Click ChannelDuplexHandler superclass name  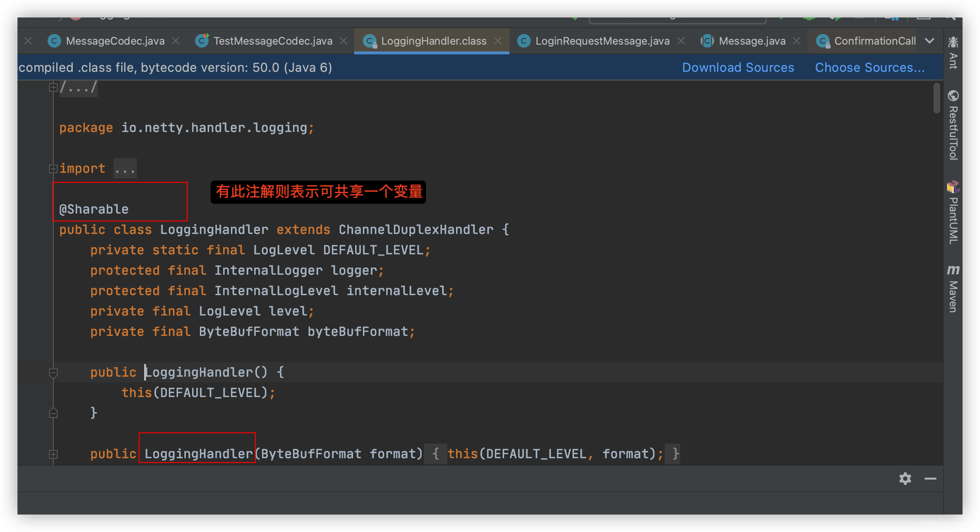coord(416,230)
